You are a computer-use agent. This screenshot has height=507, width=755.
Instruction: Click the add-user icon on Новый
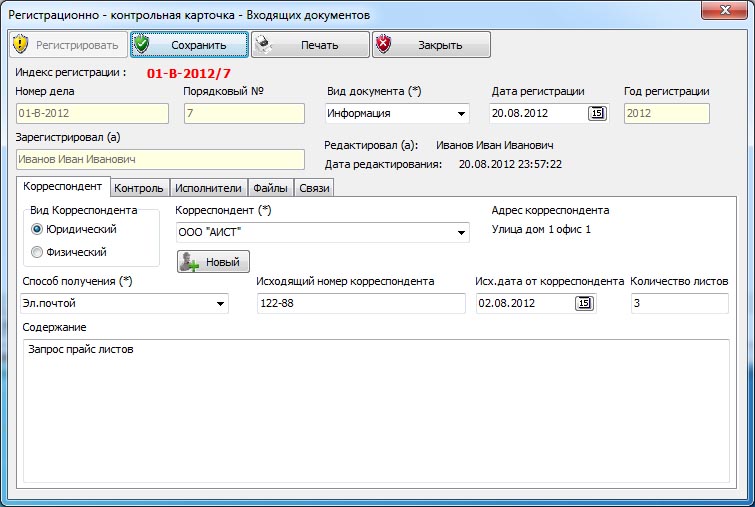tap(190, 262)
